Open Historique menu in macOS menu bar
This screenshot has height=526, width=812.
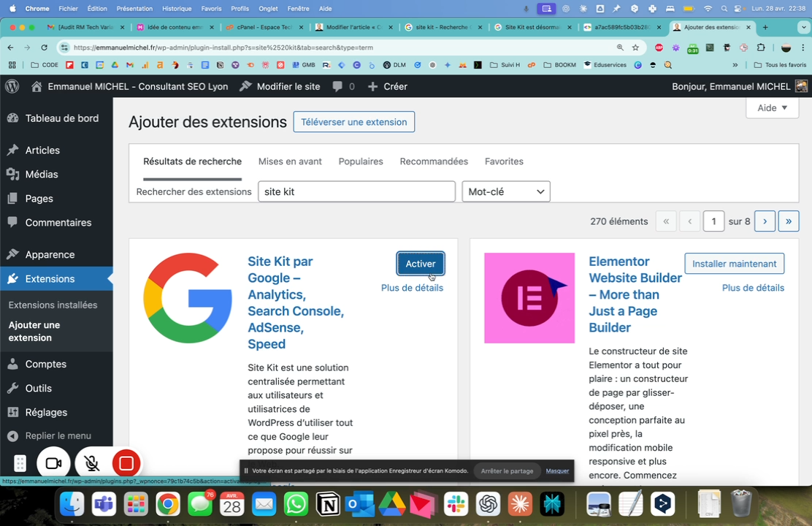click(x=177, y=8)
